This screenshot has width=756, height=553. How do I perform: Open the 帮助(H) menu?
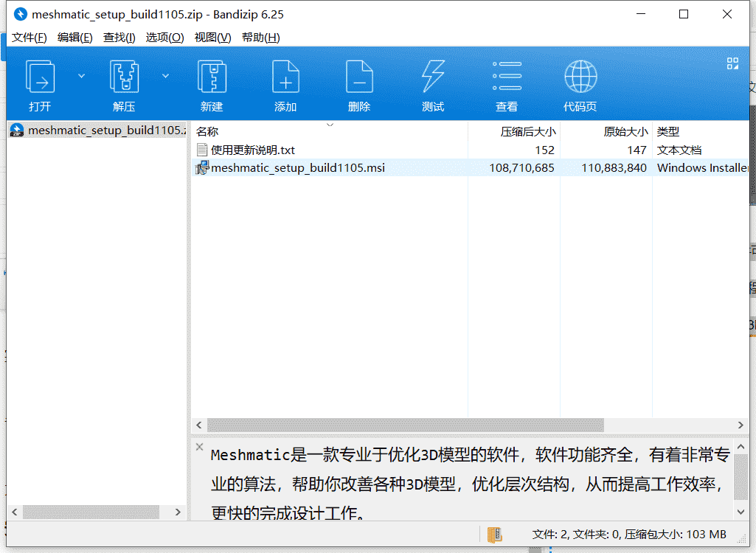[x=261, y=37]
